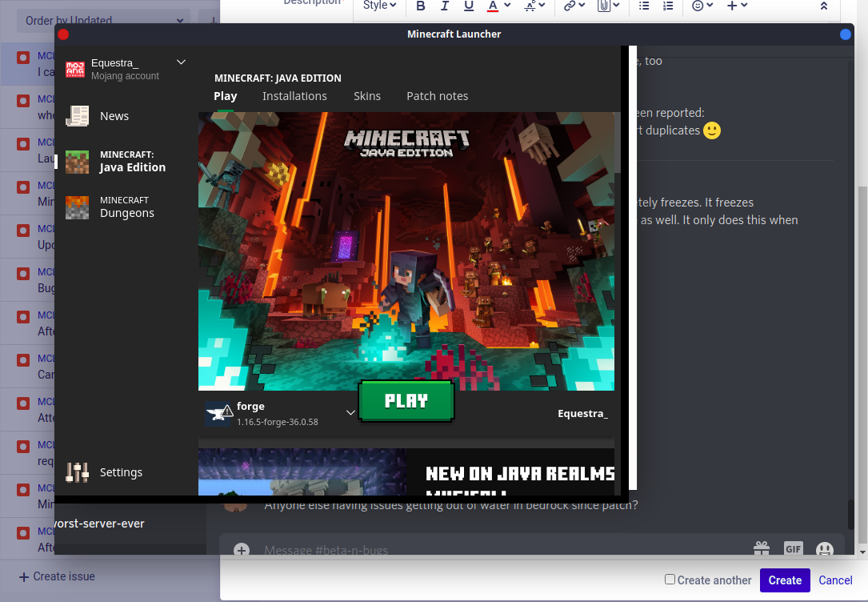Apply italic formatting

445,6
